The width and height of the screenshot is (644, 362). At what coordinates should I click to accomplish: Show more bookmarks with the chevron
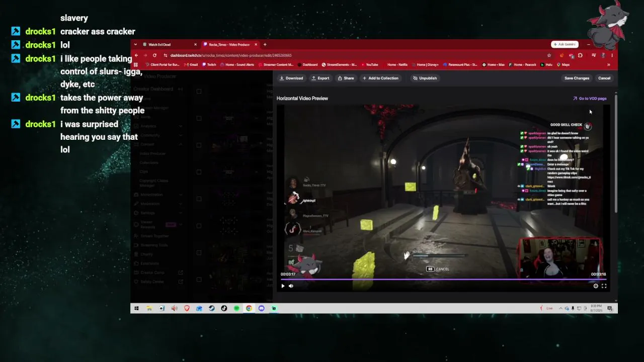tap(609, 65)
